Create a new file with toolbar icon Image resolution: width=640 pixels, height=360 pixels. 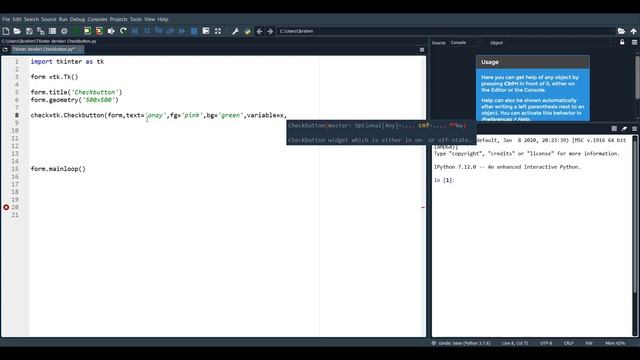click(6, 31)
